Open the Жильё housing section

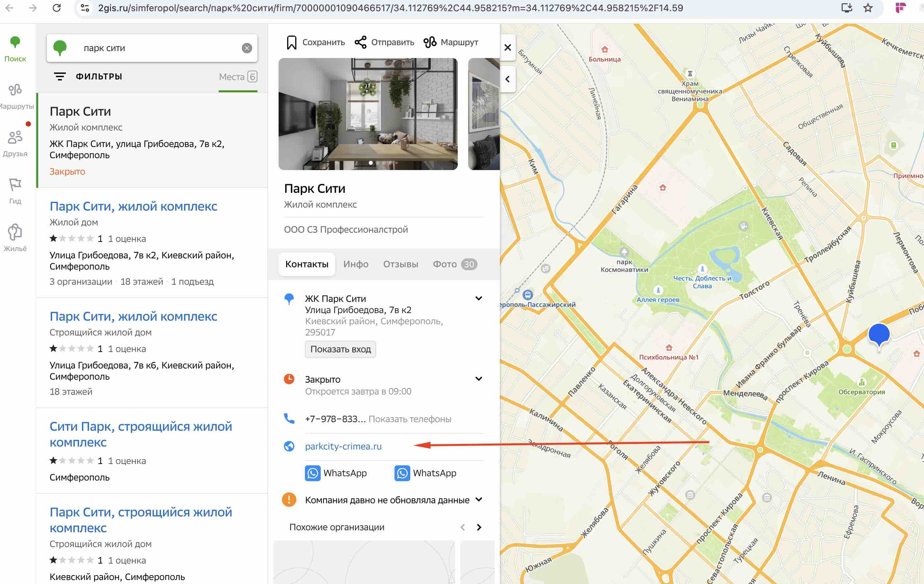coord(15,238)
